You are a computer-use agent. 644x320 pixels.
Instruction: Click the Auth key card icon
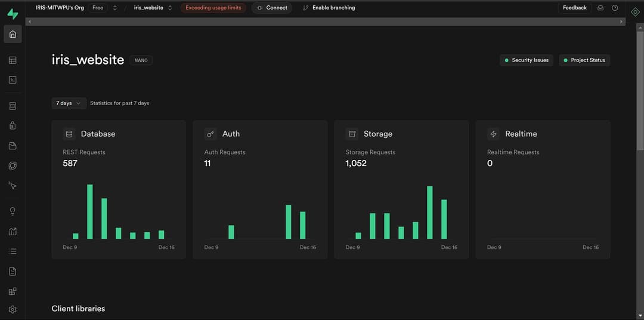210,134
